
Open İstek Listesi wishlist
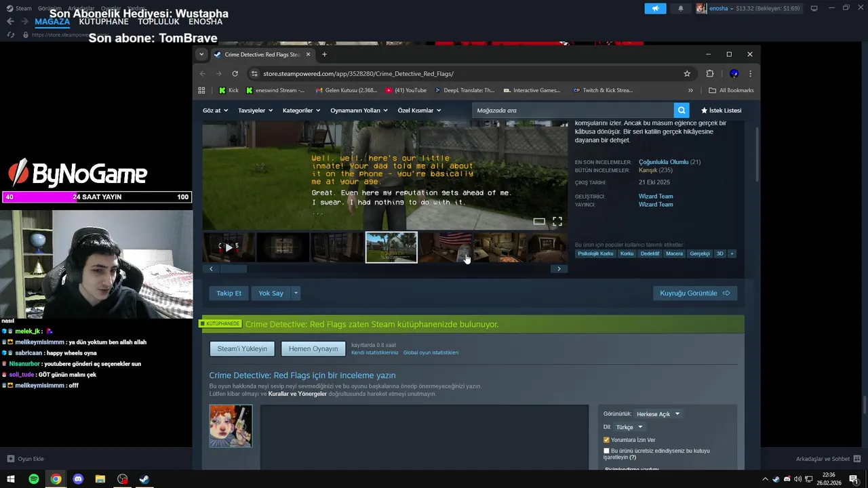(x=722, y=110)
